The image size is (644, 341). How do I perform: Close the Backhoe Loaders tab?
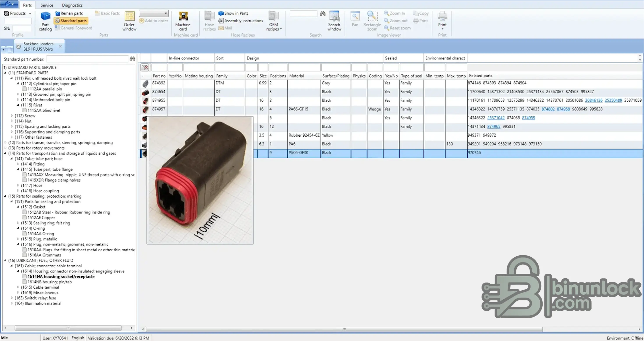tap(60, 46)
